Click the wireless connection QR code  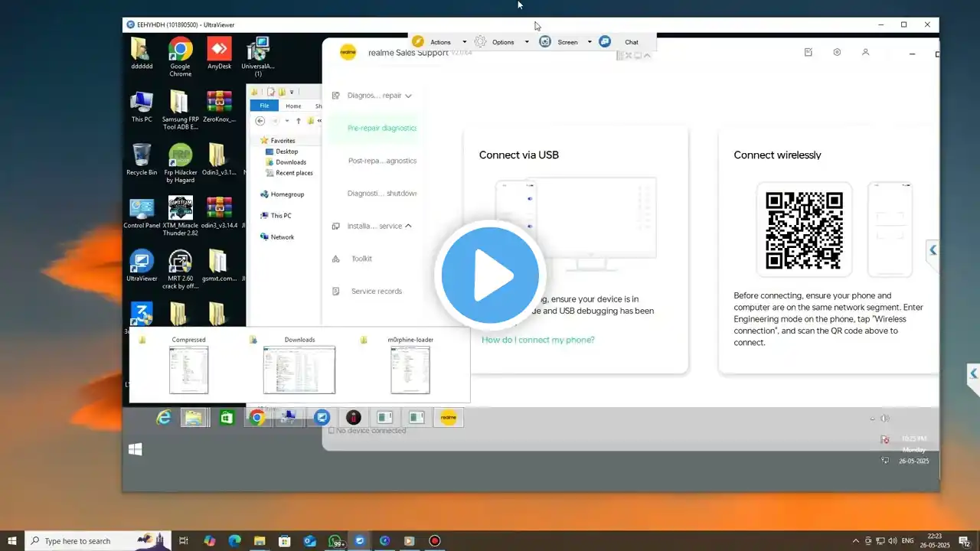[x=804, y=230]
